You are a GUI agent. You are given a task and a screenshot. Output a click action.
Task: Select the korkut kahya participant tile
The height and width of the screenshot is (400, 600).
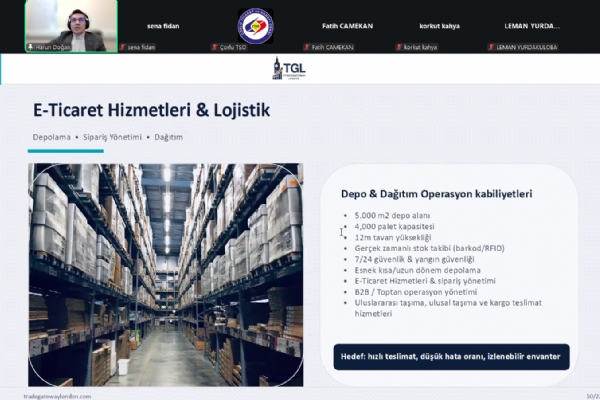(x=439, y=26)
